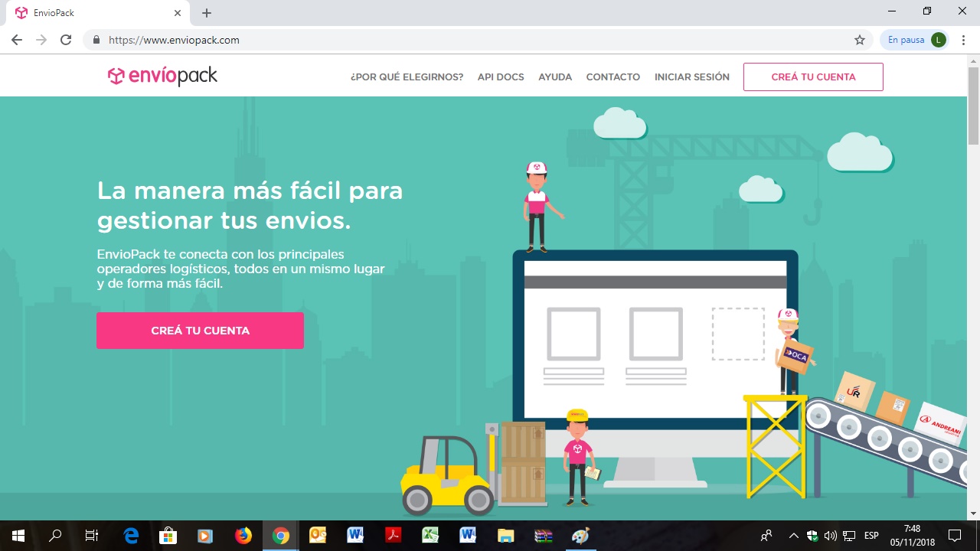The height and width of the screenshot is (551, 980).
Task: Open Task View on the taskbar
Action: [92, 536]
